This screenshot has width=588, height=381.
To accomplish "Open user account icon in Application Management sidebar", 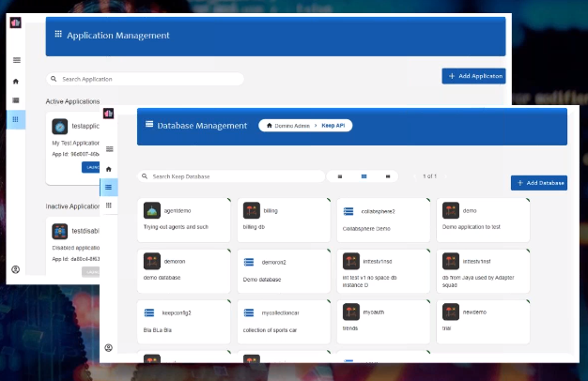I will point(15,269).
